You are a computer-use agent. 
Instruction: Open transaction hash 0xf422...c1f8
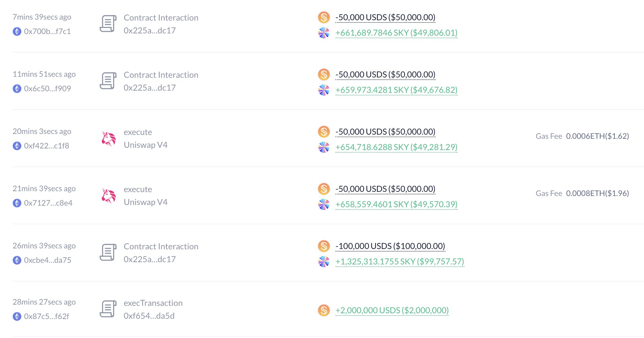point(47,146)
